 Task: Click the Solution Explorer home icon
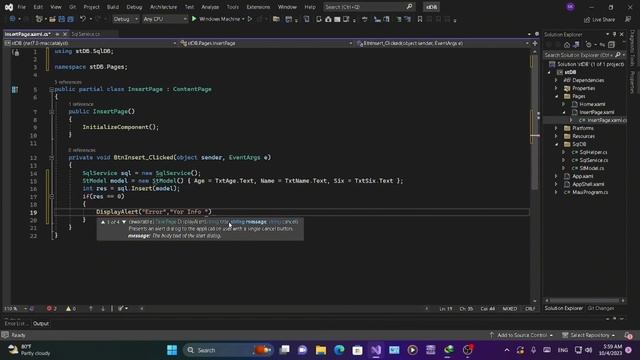tap(567, 44)
